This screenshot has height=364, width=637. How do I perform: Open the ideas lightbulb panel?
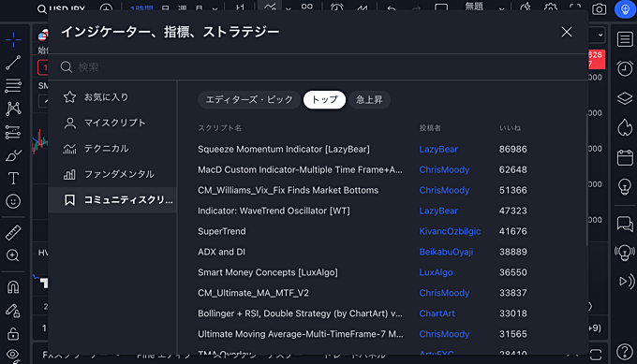point(625,186)
